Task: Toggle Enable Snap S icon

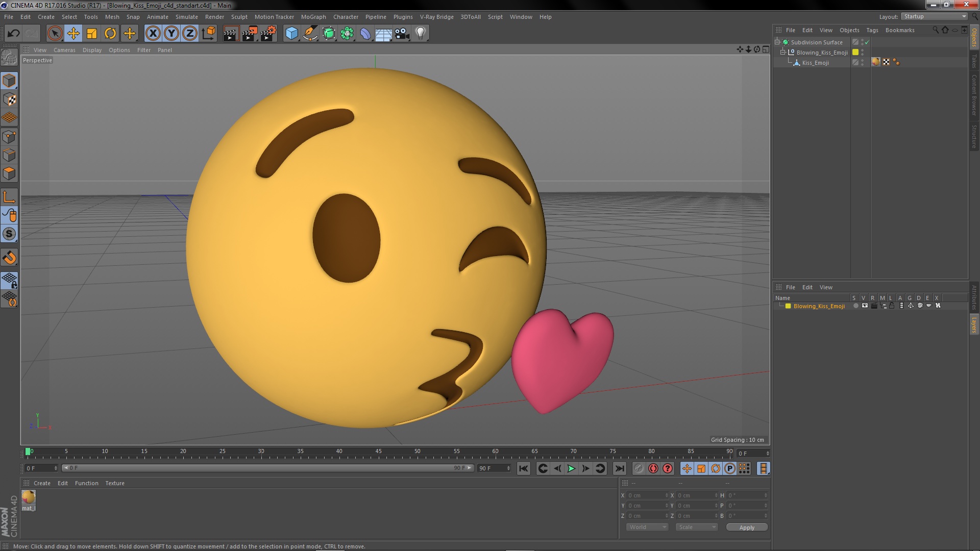Action: pyautogui.click(x=9, y=234)
